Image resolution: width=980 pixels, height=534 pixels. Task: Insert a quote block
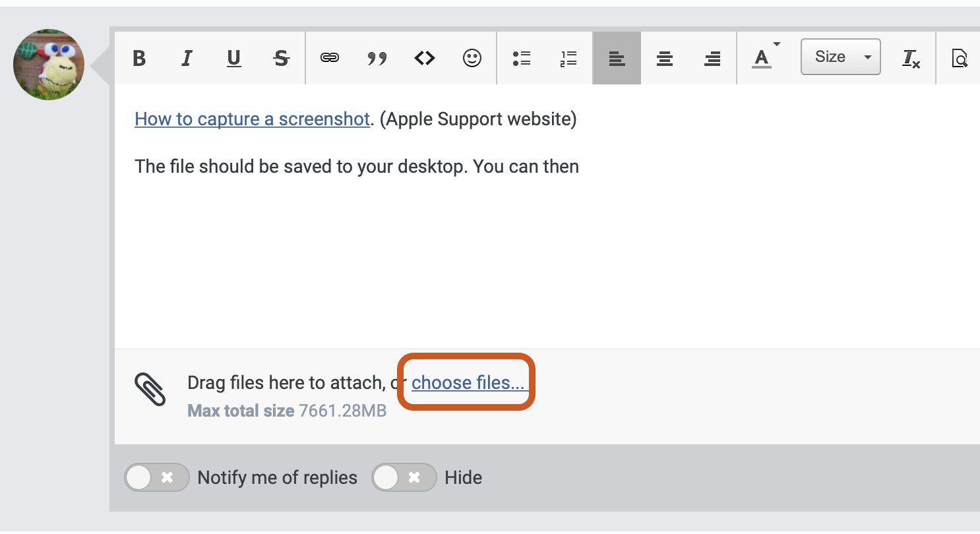[x=377, y=58]
